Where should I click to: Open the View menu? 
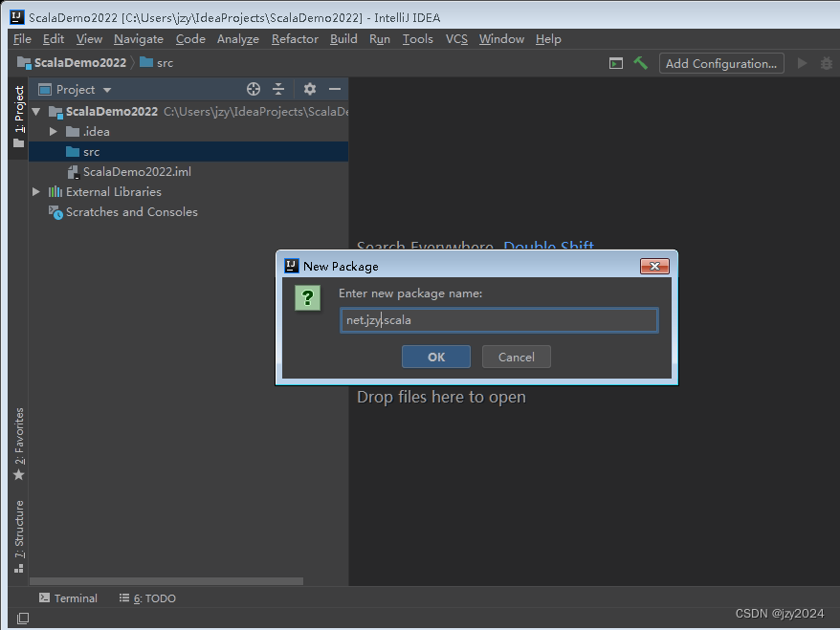89,39
